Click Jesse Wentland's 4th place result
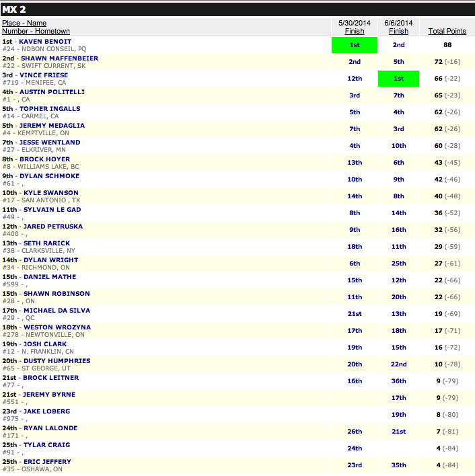This screenshot has width=475, height=476. [354, 146]
